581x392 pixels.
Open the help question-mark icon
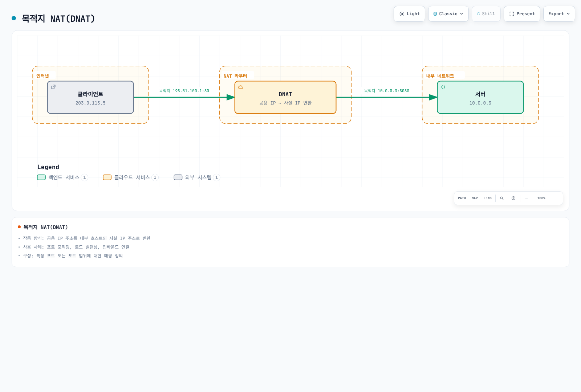513,198
